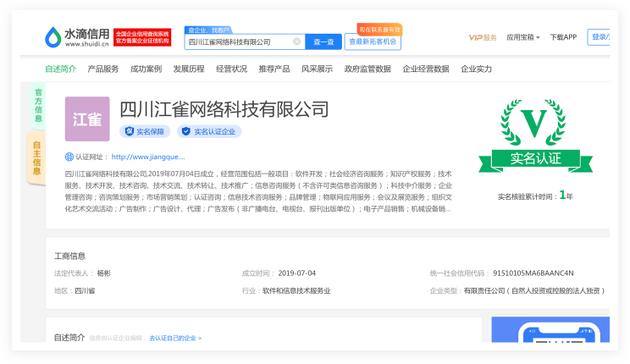Click the 江雀 company logo thumbnail
Screen dimensions: 630x364
click(87, 119)
